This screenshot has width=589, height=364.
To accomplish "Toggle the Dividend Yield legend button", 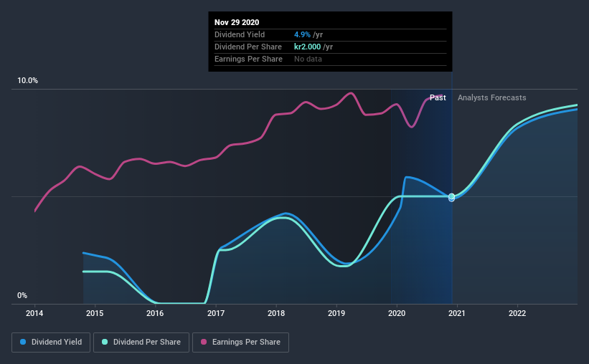I will [51, 343].
